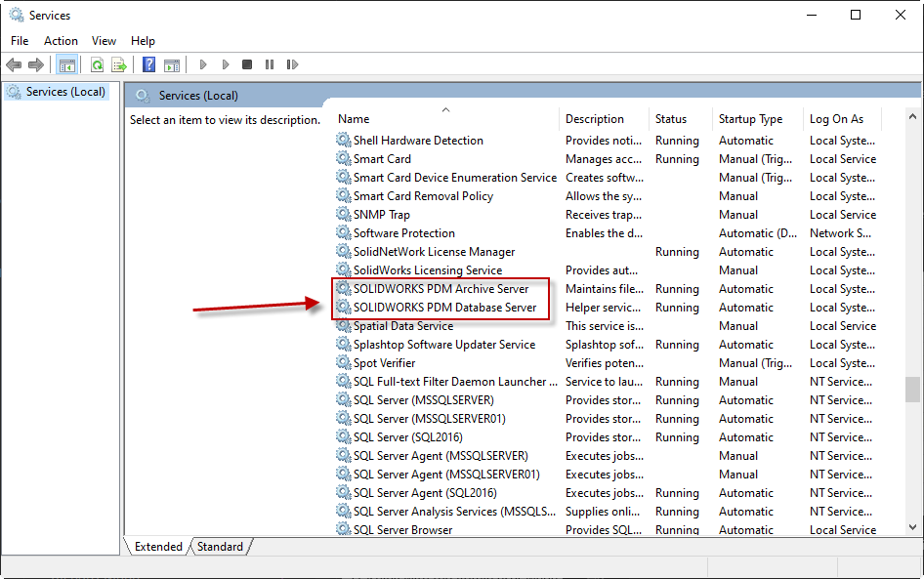Image resolution: width=924 pixels, height=579 pixels.
Task: Click the Back arrow toolbar icon
Action: pyautogui.click(x=14, y=64)
